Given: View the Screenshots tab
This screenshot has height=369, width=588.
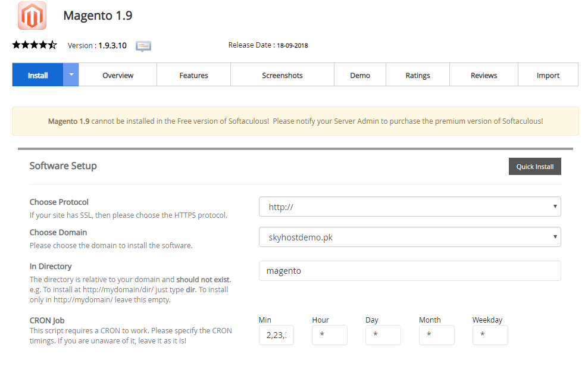Looking at the screenshot, I should (x=282, y=75).
